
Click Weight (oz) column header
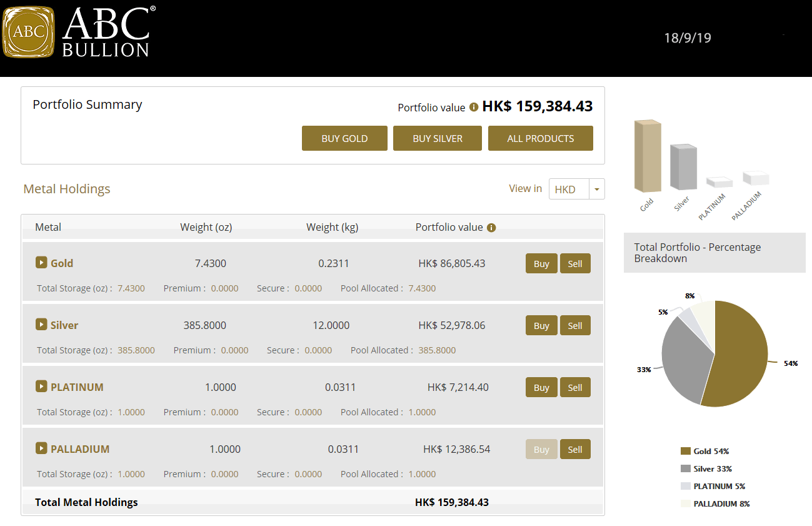coord(206,227)
